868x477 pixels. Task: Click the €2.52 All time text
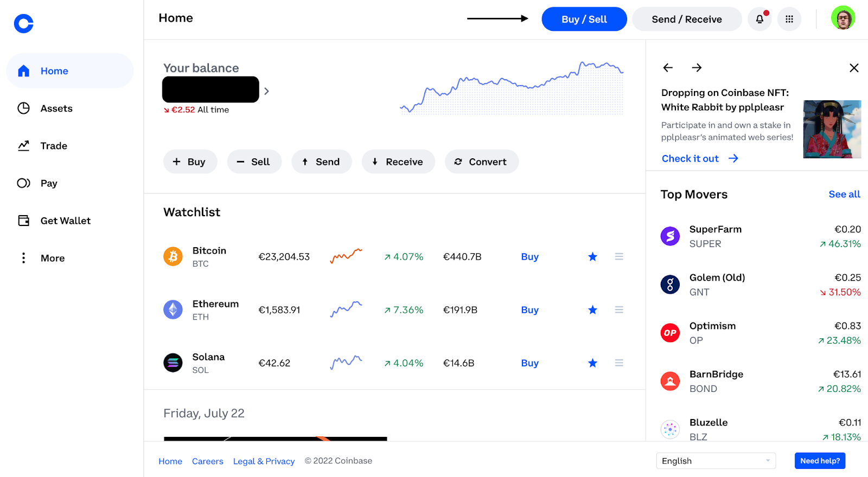(x=196, y=109)
